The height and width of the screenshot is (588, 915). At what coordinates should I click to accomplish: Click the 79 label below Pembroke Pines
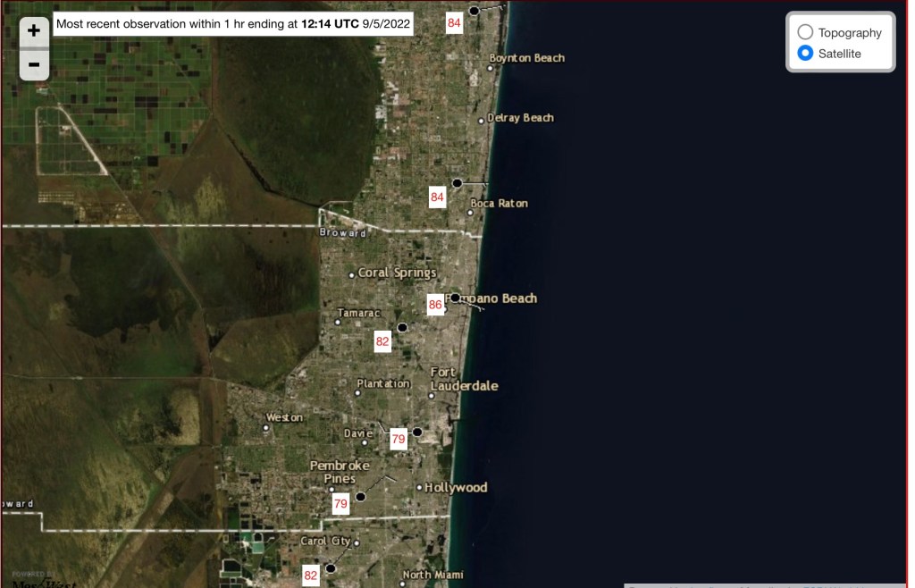[340, 505]
